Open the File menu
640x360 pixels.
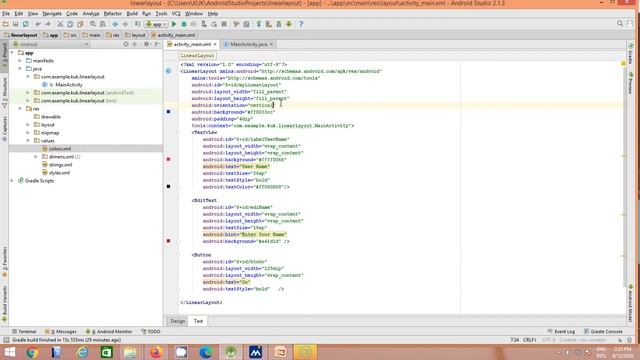6,13
